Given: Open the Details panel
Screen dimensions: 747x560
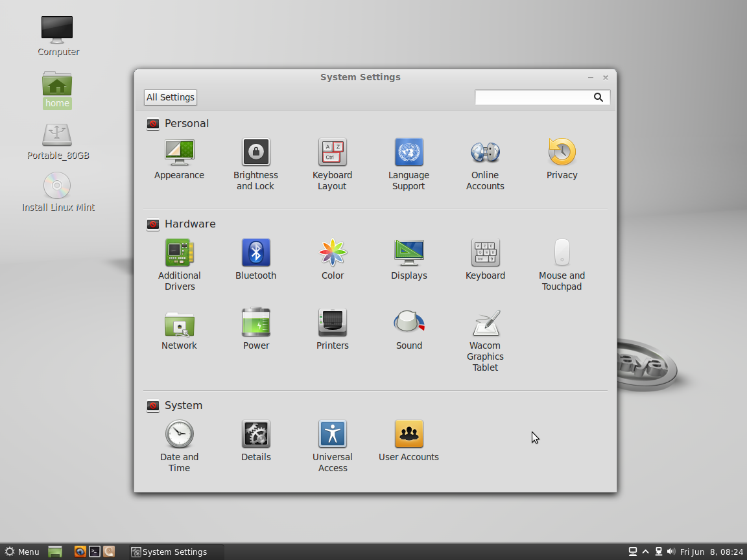Looking at the screenshot, I should click(256, 441).
